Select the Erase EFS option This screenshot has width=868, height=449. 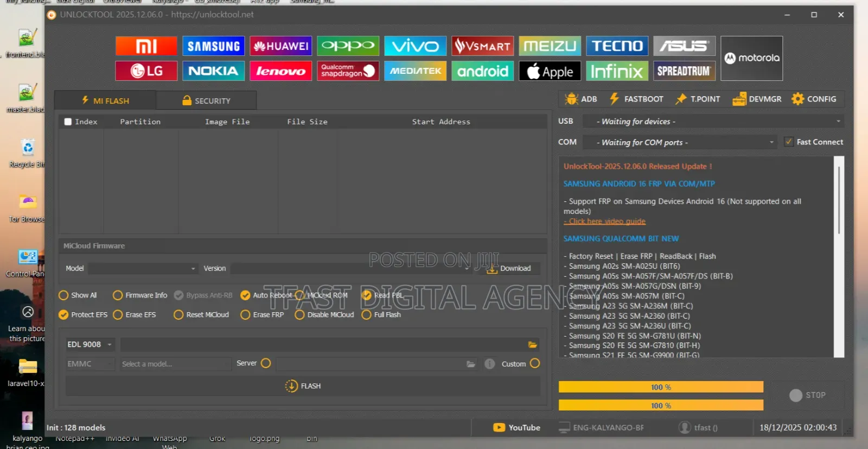tap(135, 315)
